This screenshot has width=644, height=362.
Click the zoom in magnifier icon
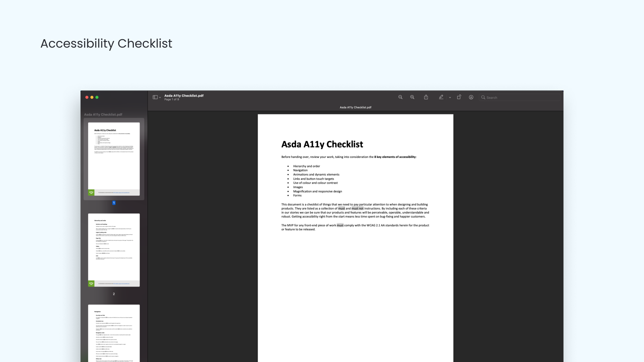click(x=412, y=97)
